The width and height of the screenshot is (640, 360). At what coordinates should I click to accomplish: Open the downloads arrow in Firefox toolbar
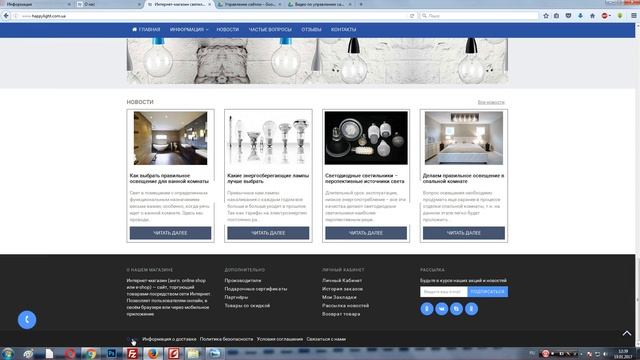pos(580,16)
